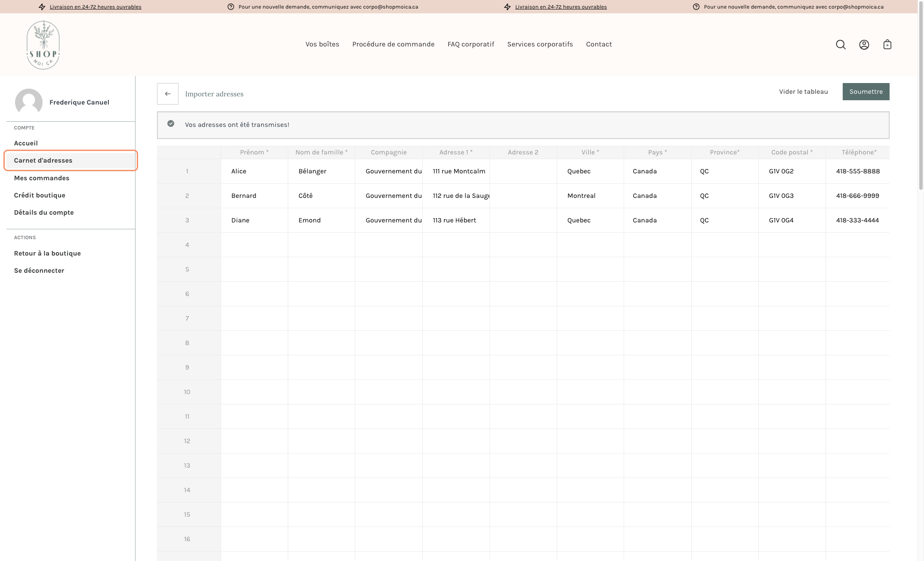Click the Prénom column header
The height and width of the screenshot is (561, 924).
[x=254, y=152]
